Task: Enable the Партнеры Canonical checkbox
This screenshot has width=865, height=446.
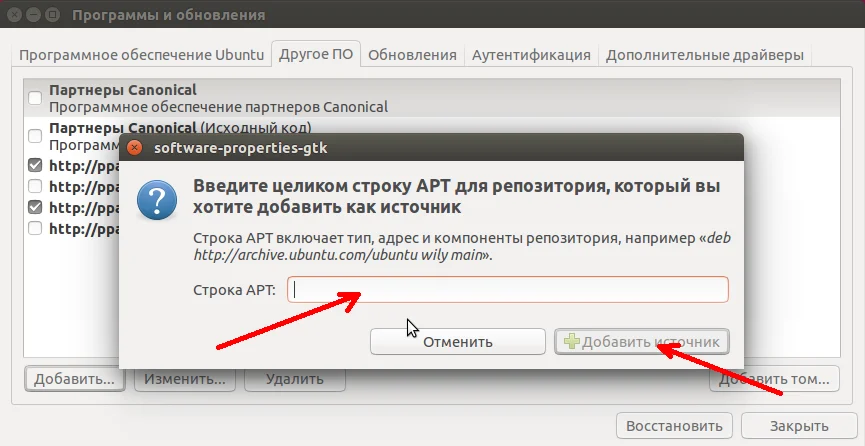Action: tap(35, 98)
